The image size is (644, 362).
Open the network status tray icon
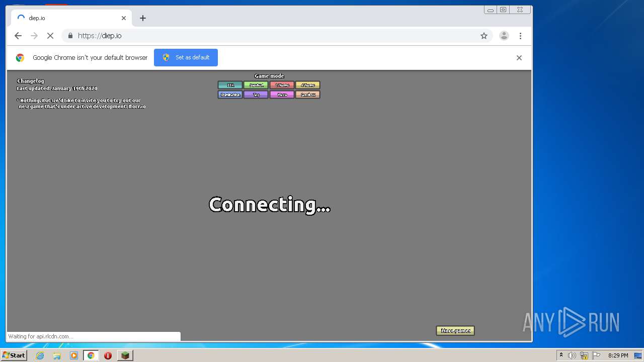(584, 355)
